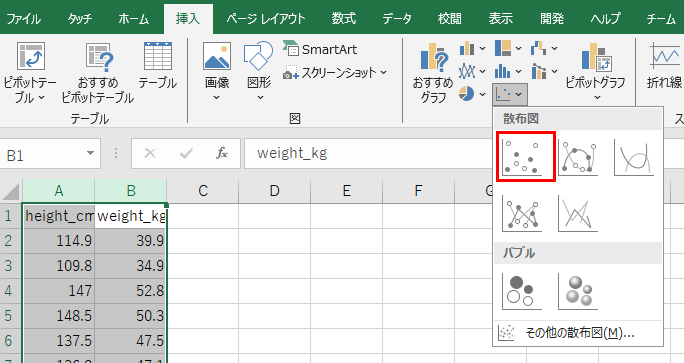Screen dimensions: 684x363
Task: Click cell containing height_cm
Action: [x=59, y=216]
